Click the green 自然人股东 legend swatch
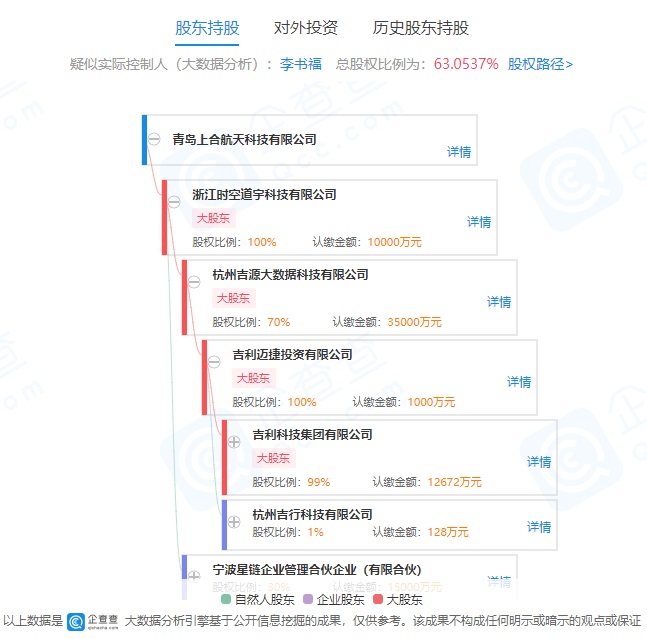The width and height of the screenshot is (647, 639). (226, 599)
